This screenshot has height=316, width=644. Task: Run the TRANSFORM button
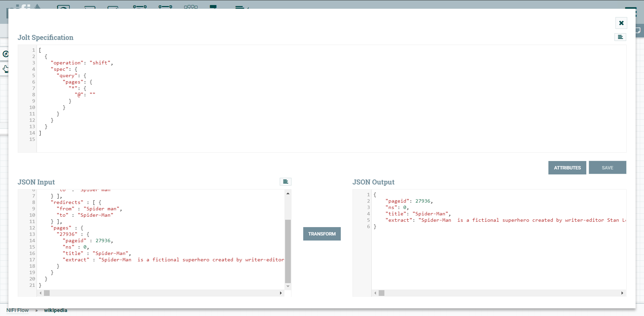tap(322, 234)
